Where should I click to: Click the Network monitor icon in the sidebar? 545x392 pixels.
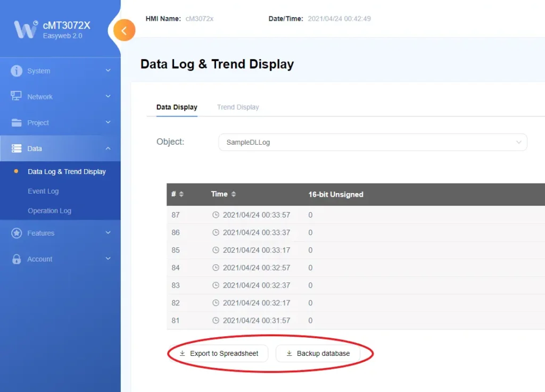point(16,96)
